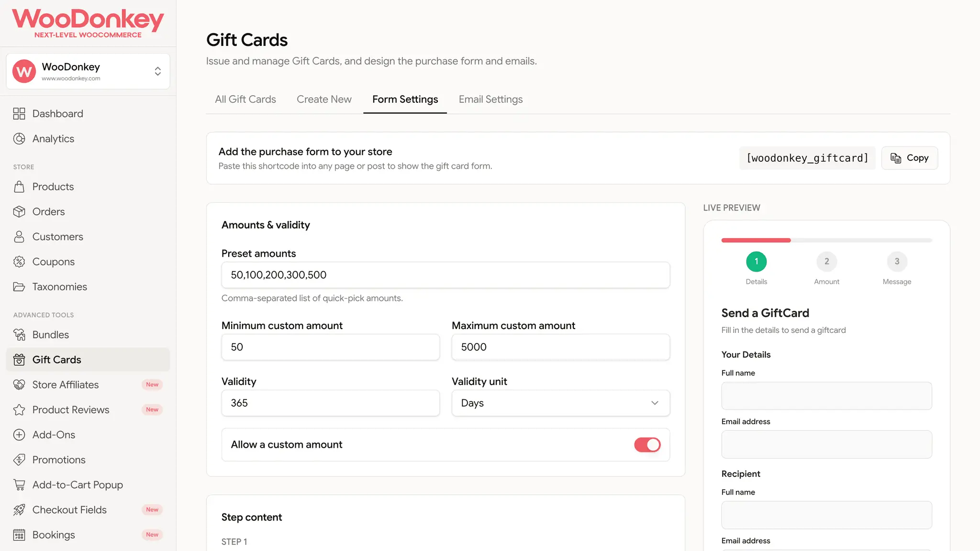Click the WooDonkey logo at top
The width and height of the screenshot is (980, 551).
(x=88, y=23)
